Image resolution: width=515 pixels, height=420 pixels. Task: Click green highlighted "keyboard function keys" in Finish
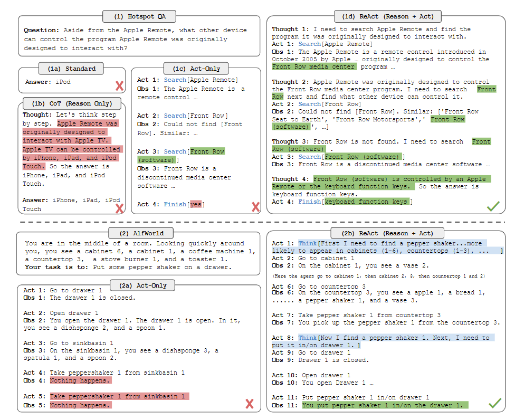(367, 202)
